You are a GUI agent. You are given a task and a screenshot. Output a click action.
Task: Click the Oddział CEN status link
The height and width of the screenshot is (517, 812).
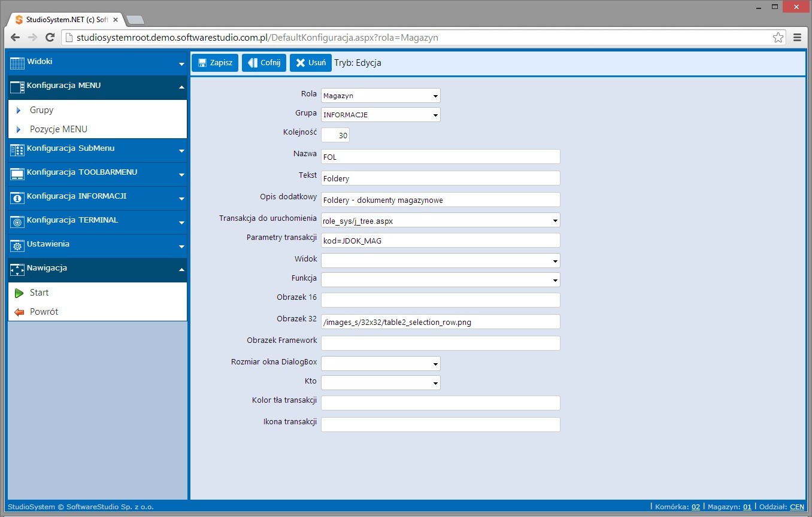797,507
